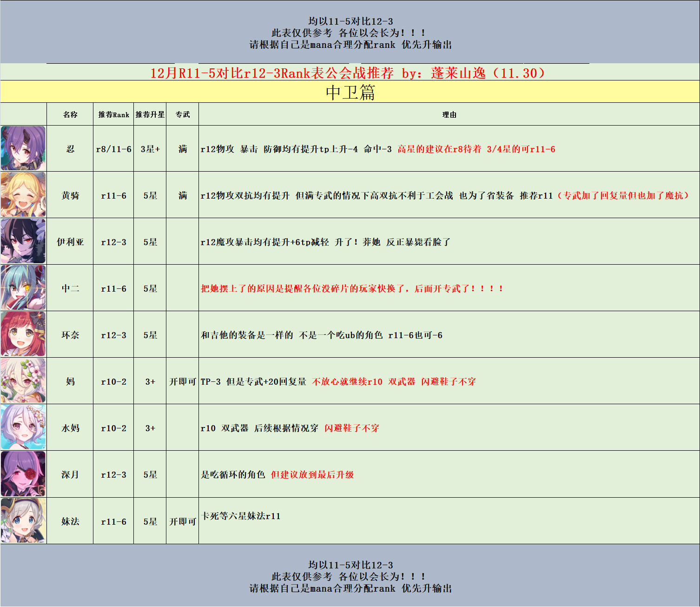Select name cell 妹法

coord(70,521)
